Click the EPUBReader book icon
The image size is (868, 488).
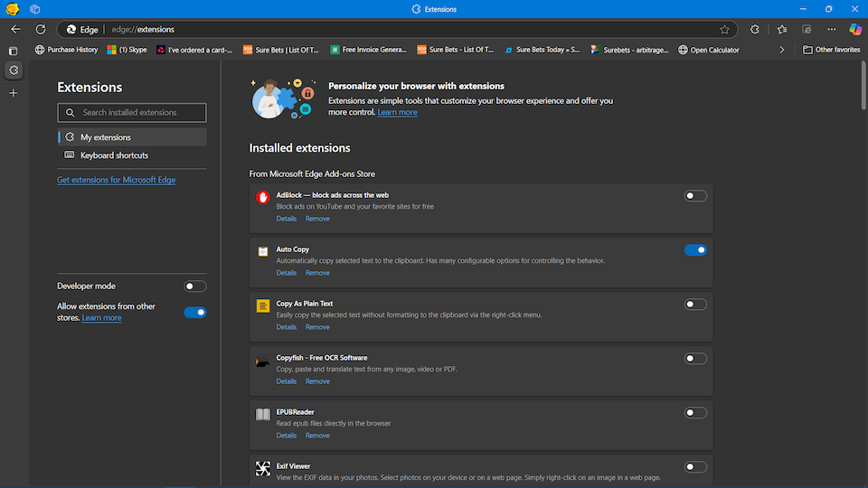click(263, 414)
